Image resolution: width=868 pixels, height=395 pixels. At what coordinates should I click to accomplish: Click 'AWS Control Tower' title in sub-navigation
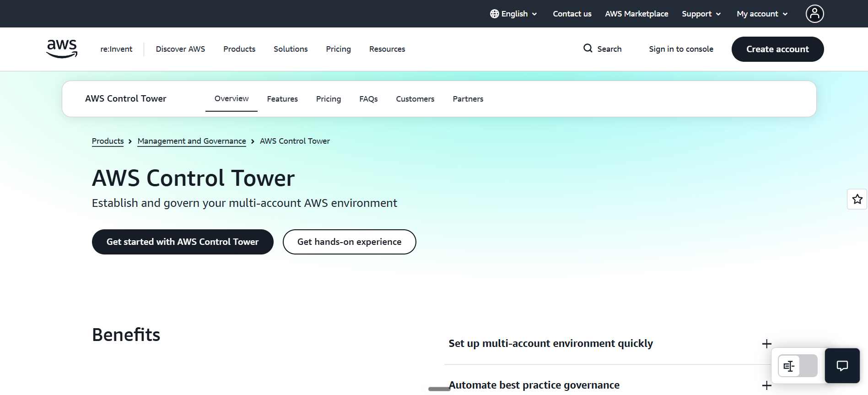click(x=126, y=98)
